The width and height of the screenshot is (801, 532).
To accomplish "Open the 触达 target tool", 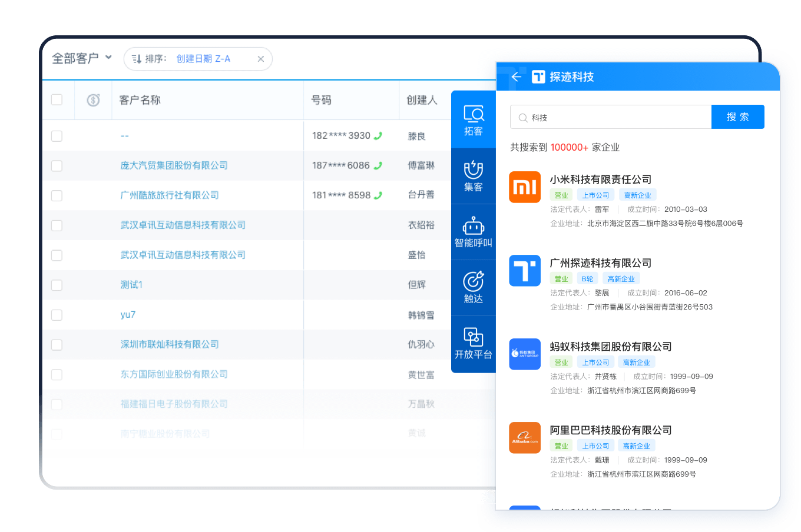I will tap(474, 288).
